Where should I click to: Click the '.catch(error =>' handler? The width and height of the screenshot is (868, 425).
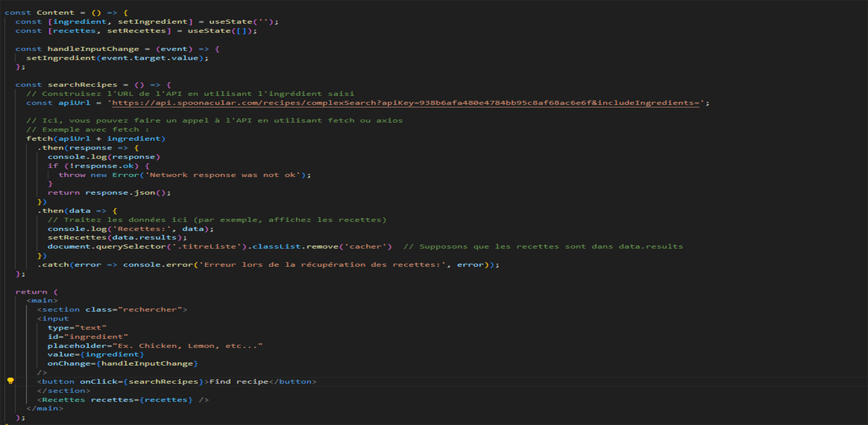tap(77, 265)
